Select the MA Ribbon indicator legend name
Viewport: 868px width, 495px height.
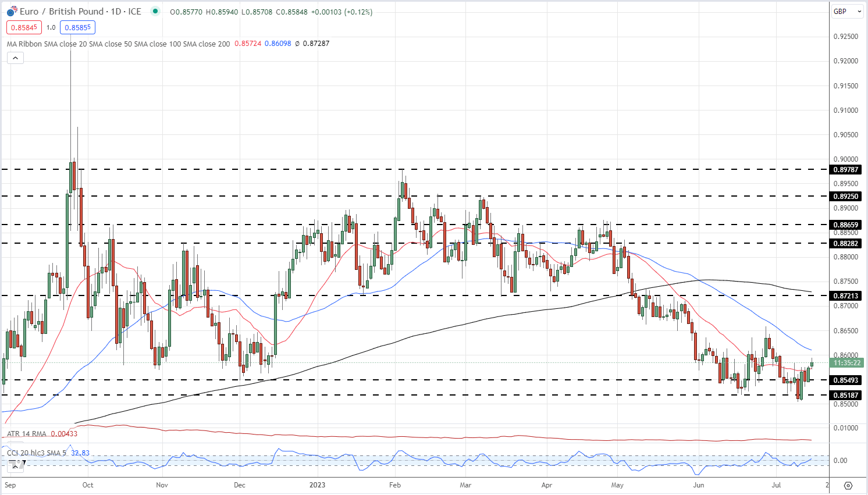[119, 44]
